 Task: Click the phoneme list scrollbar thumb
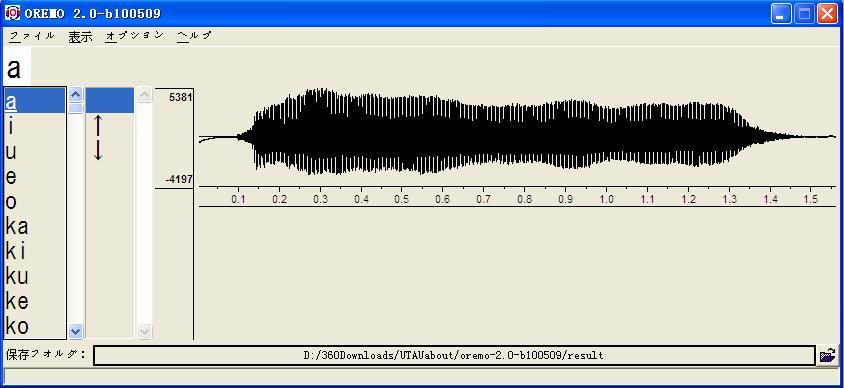pyautogui.click(x=76, y=108)
